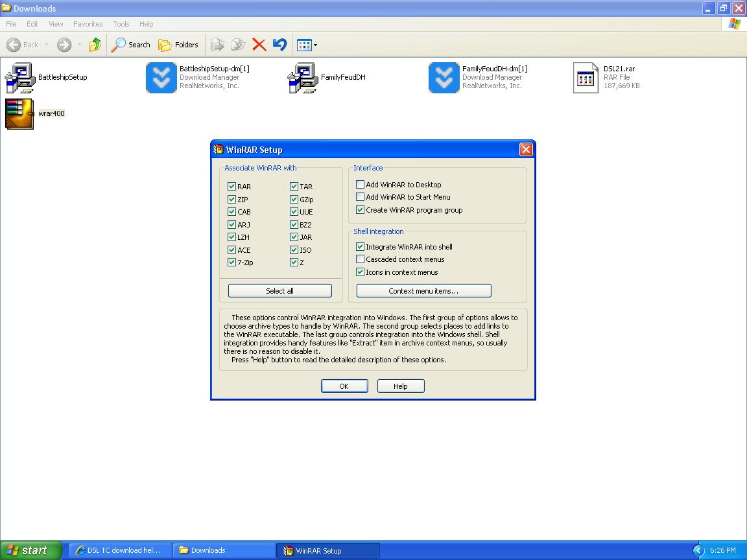Uncheck the ZIP association checkbox
This screenshot has width=747, height=560.
pos(231,199)
